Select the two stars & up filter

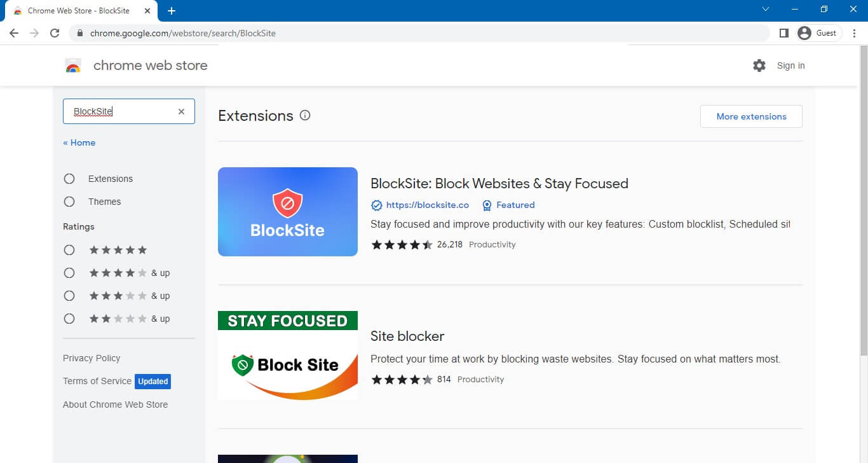(69, 319)
